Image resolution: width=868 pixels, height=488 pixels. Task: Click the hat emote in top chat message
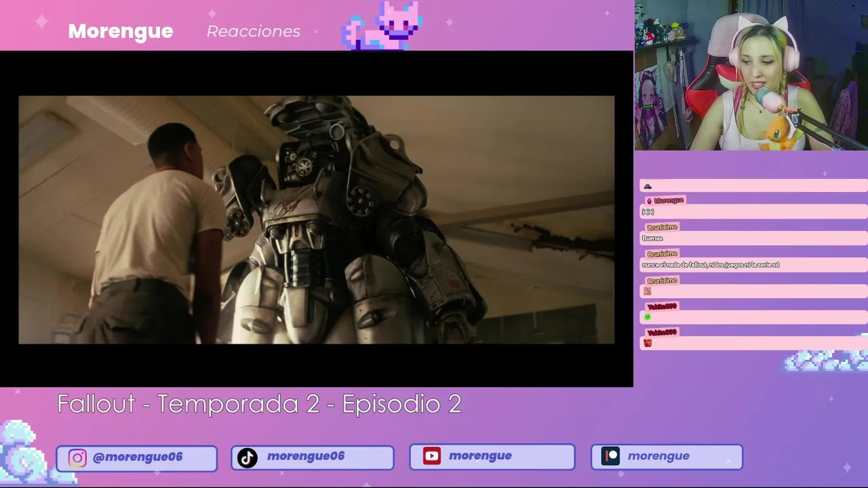(648, 186)
